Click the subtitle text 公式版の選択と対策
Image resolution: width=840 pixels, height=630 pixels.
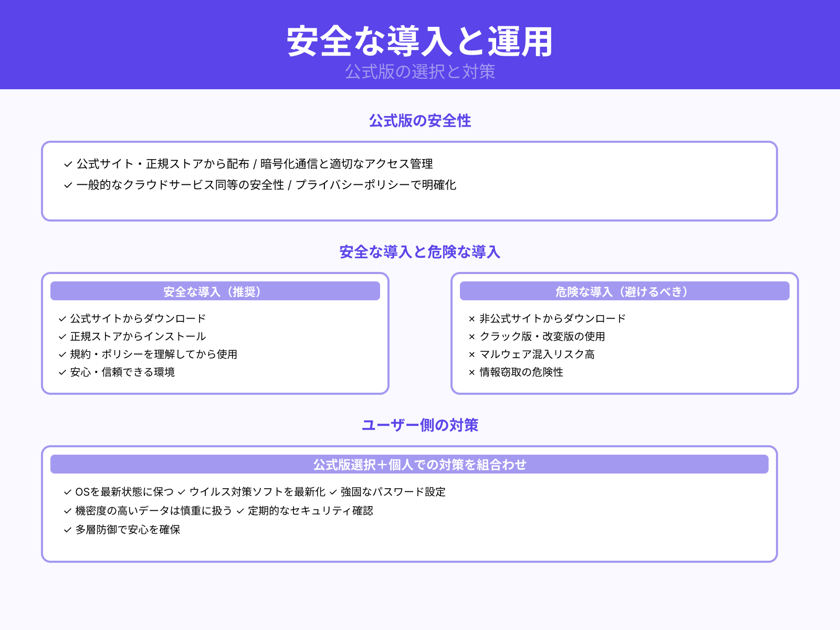[420, 72]
